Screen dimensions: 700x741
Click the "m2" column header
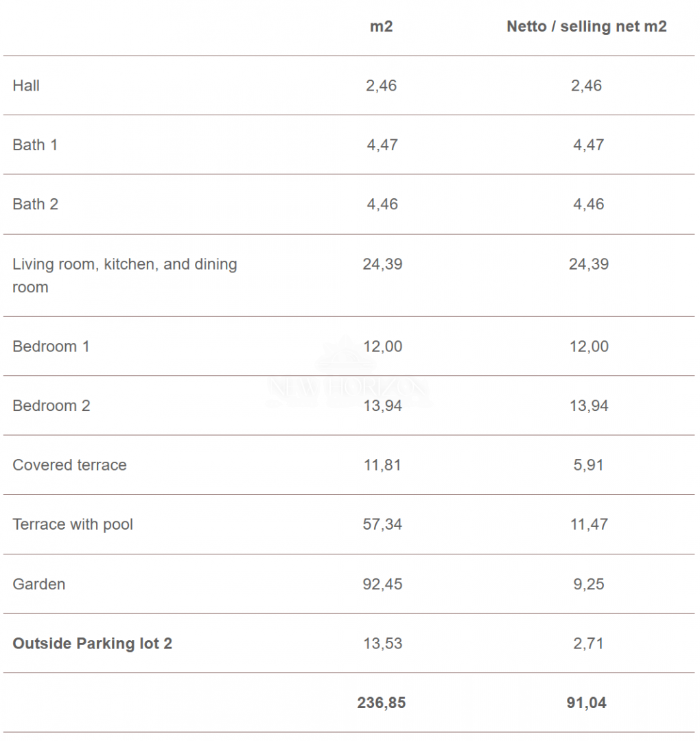381,27
